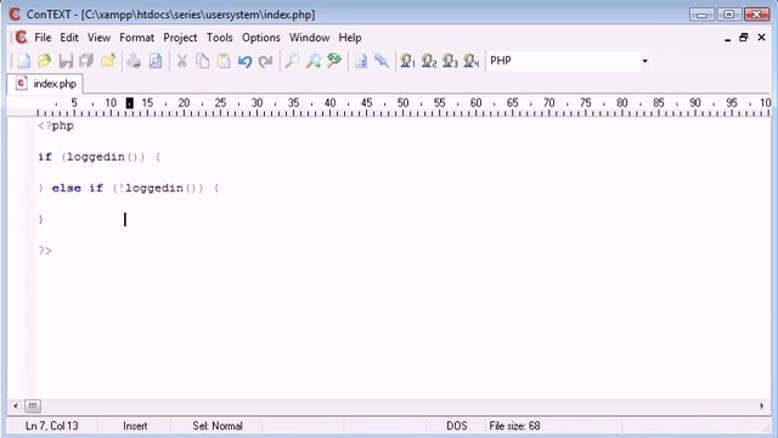
Task: Open the Options menu
Action: [x=261, y=38]
